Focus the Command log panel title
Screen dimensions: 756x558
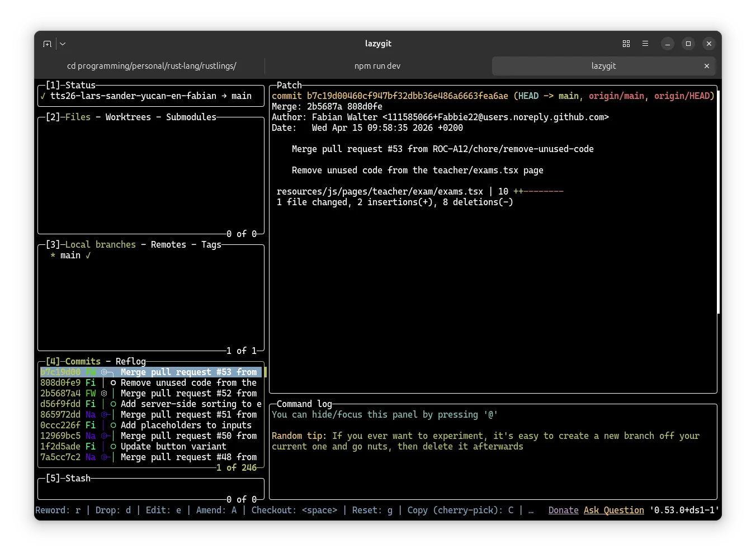(304, 404)
